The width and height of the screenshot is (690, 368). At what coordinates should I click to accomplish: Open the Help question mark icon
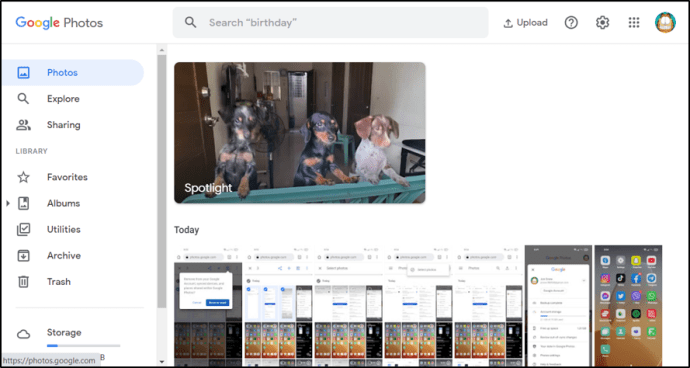click(571, 22)
